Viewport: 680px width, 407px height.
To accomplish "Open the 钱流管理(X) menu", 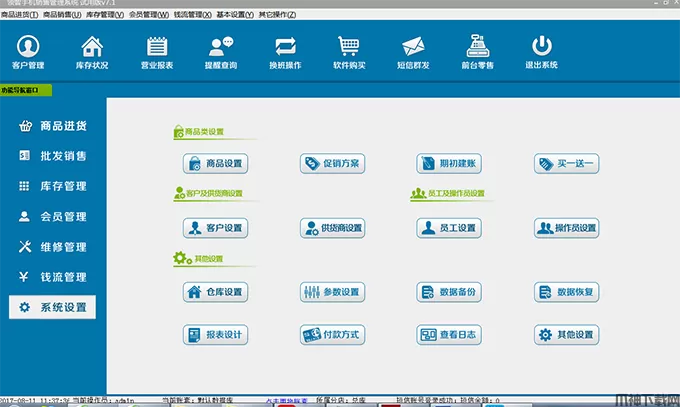I will tap(193, 14).
